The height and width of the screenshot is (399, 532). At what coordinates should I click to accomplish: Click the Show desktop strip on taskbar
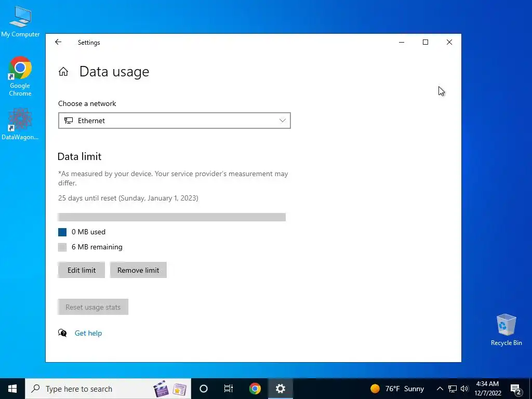pyautogui.click(x=530, y=389)
